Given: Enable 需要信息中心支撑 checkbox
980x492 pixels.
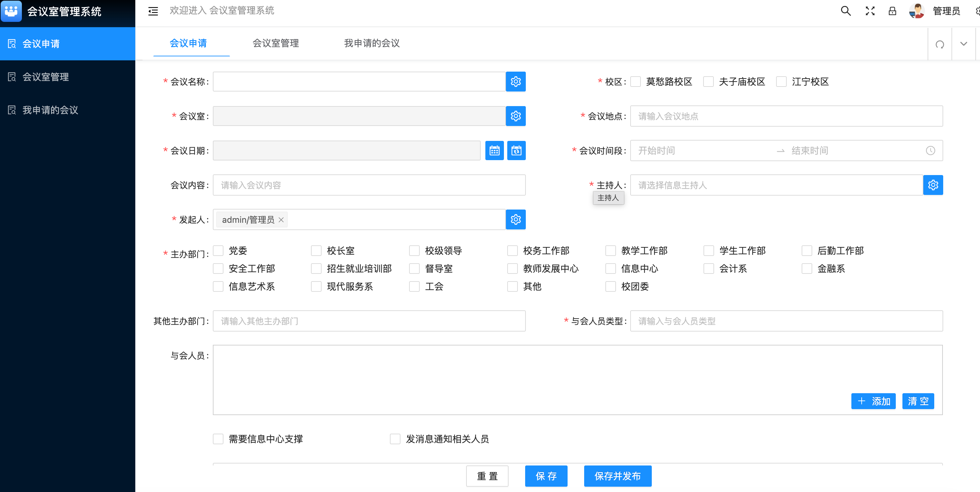Looking at the screenshot, I should pyautogui.click(x=218, y=439).
